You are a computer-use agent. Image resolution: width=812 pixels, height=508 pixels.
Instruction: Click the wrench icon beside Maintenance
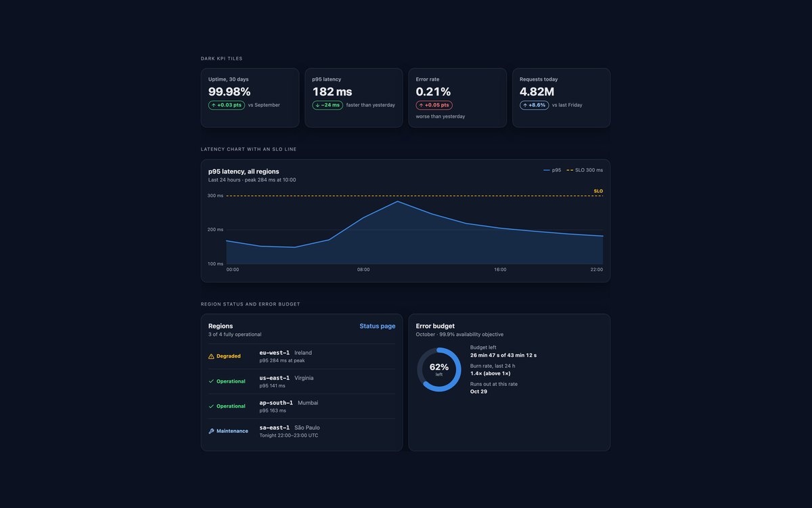pos(211,431)
